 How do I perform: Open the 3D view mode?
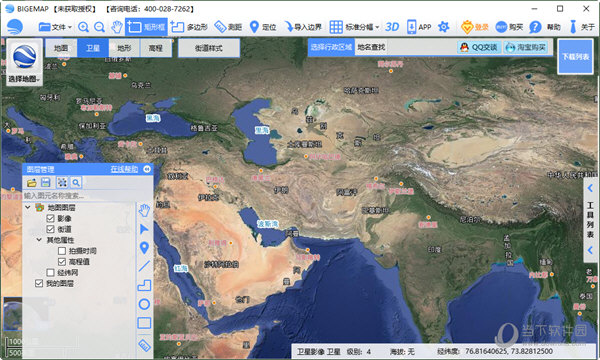392,27
